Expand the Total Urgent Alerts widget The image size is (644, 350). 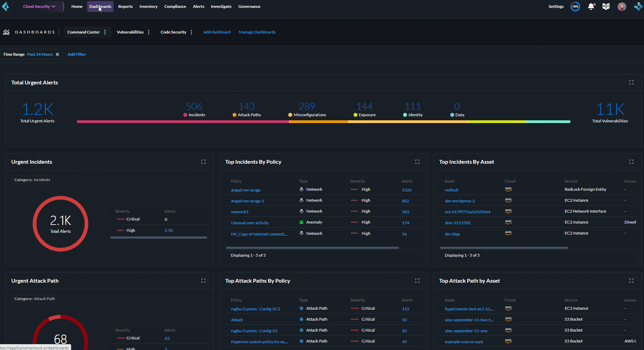[631, 82]
